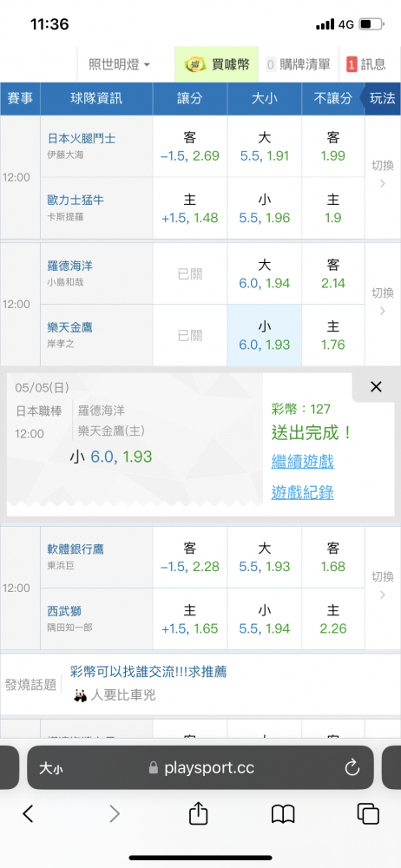Open the 遊戲紀錄 link
Screen dimensions: 401x868
click(x=302, y=492)
